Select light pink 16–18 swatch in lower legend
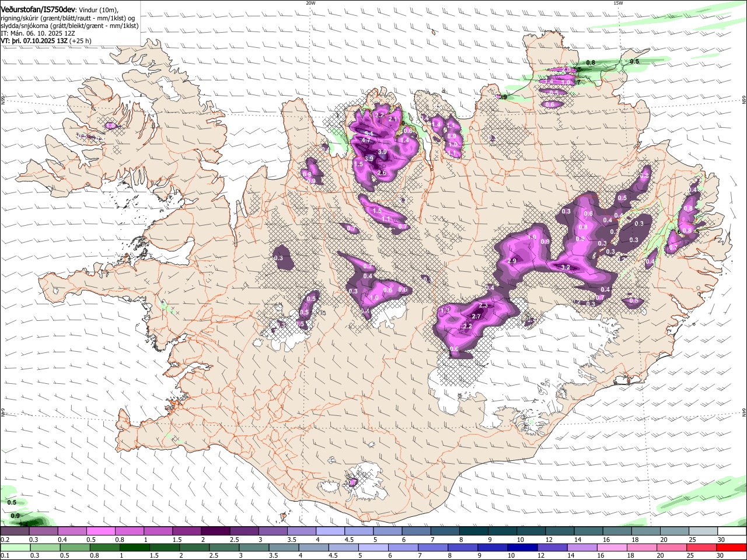Image resolution: width=747 pixels, height=560 pixels. [x=612, y=547]
